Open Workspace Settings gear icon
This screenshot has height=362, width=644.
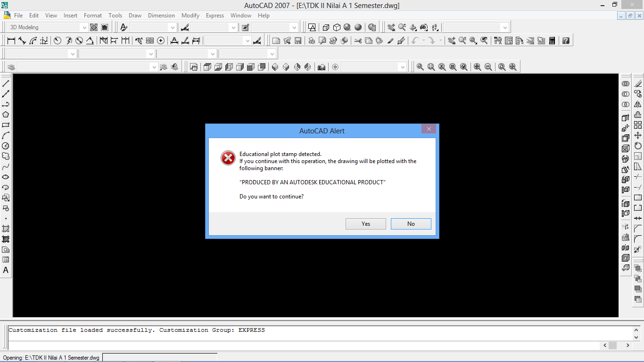(94, 27)
